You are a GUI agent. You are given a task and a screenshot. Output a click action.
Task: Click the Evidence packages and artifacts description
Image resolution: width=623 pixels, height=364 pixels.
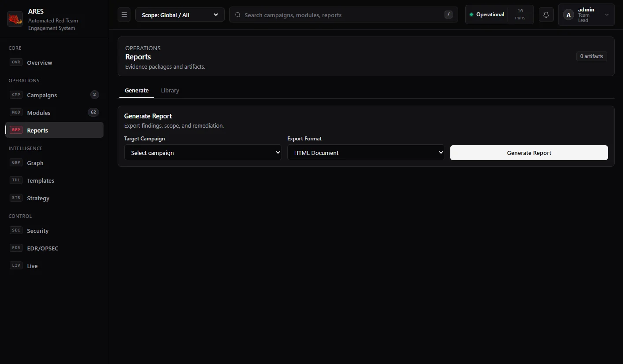[x=165, y=67]
